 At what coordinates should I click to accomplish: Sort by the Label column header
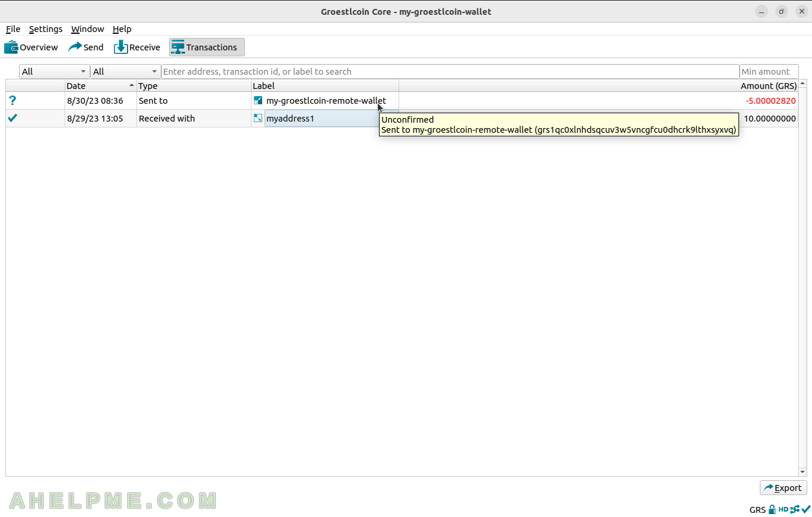tap(325, 86)
